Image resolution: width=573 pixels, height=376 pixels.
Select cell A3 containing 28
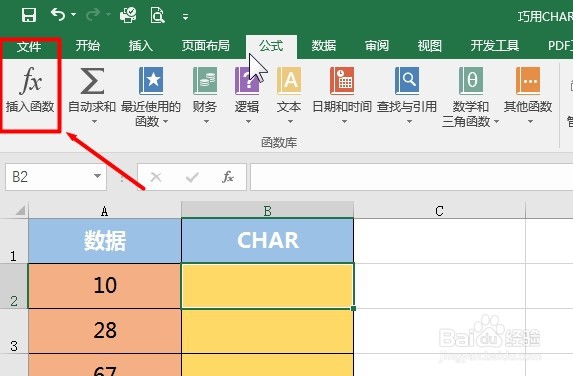(105, 331)
